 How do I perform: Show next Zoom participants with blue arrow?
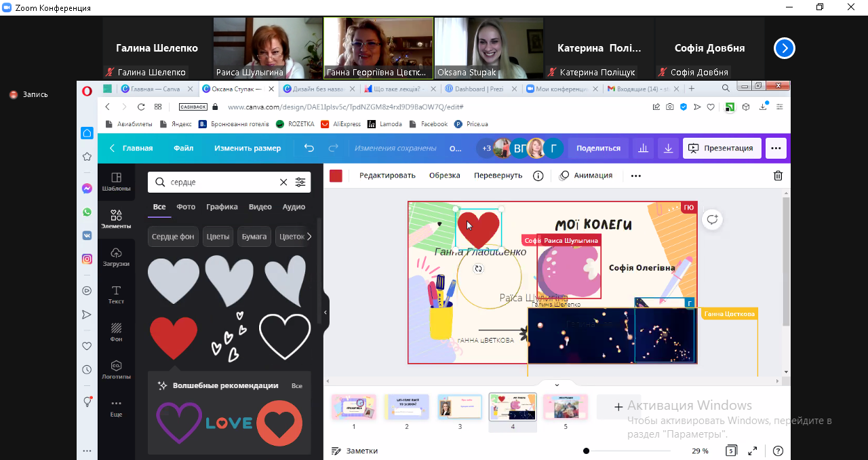pyautogui.click(x=785, y=48)
